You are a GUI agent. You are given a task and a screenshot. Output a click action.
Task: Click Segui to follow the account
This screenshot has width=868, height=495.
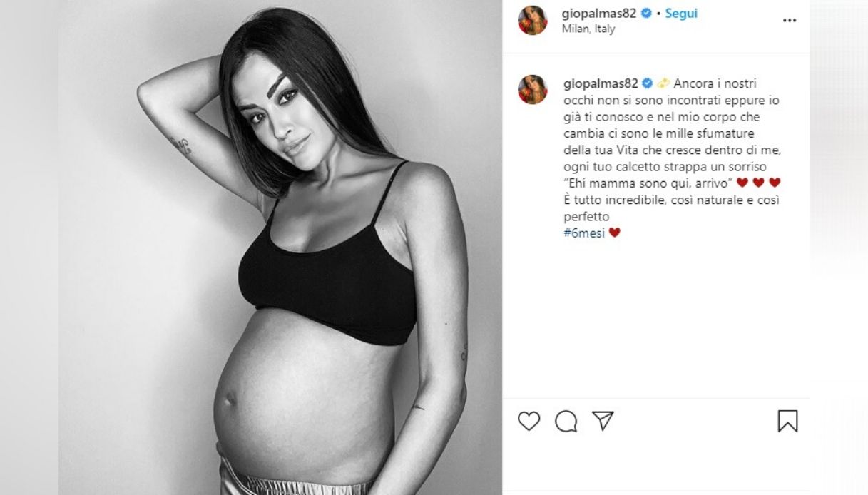pos(681,13)
